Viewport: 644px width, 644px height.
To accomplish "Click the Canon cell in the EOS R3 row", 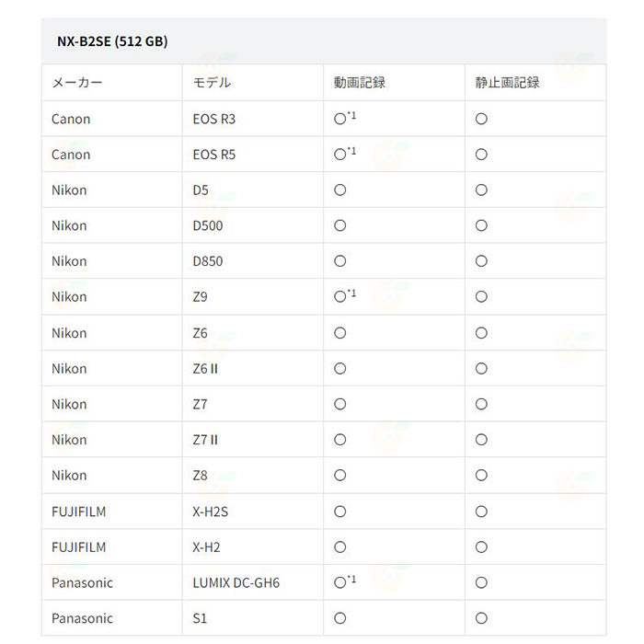I will tap(71, 119).
